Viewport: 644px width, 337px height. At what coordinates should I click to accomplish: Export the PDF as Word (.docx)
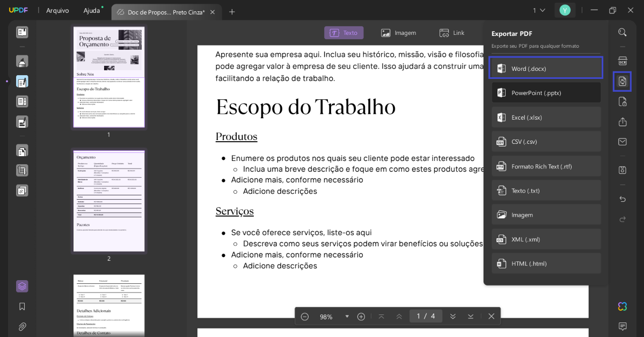(x=545, y=68)
